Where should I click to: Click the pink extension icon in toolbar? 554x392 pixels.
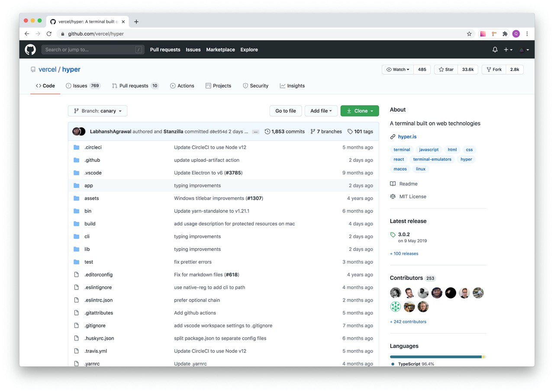click(483, 34)
